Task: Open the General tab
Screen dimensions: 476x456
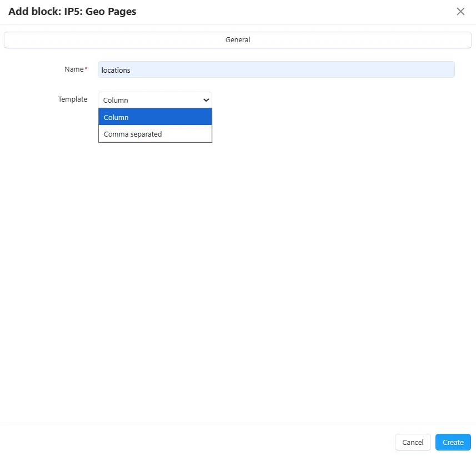Action: 238,40
